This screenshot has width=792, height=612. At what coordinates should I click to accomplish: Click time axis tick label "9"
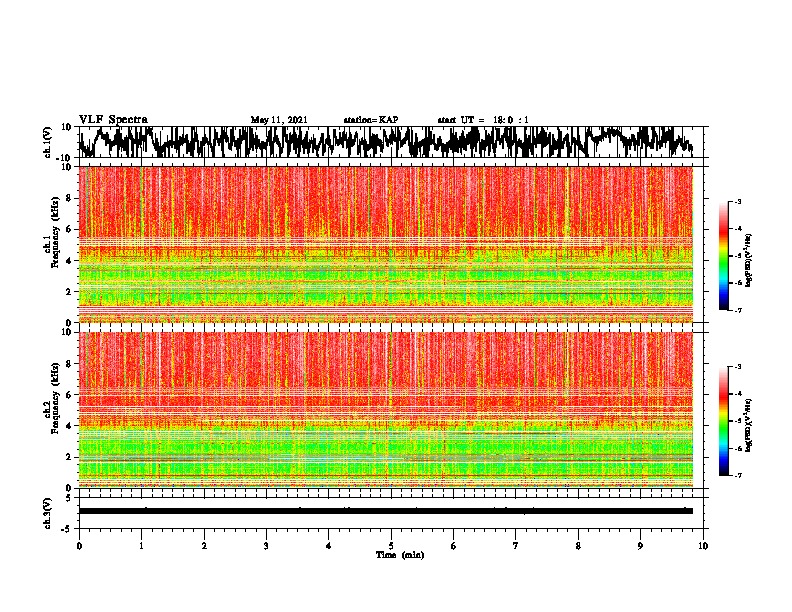tap(640, 546)
